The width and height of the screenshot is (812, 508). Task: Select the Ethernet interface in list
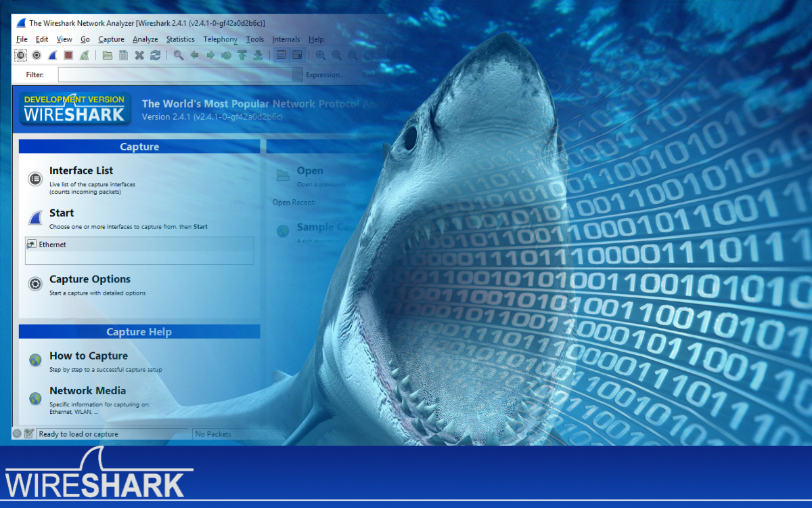pyautogui.click(x=139, y=245)
